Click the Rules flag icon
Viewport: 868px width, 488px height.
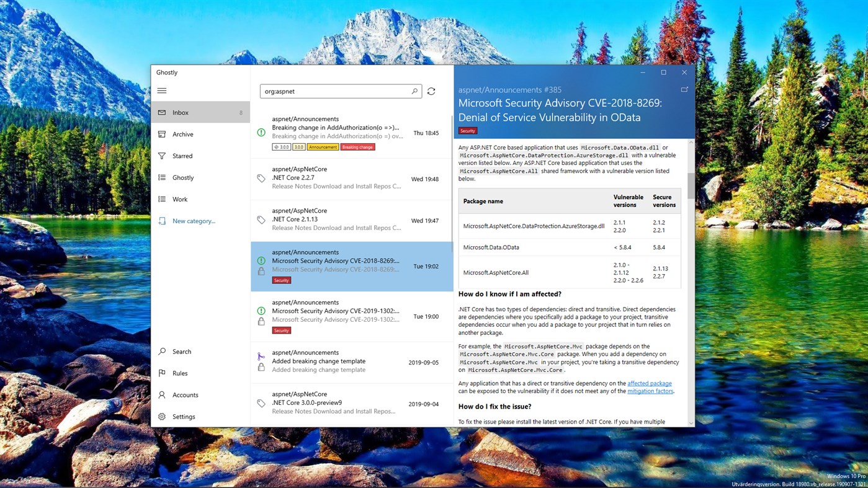pos(162,373)
